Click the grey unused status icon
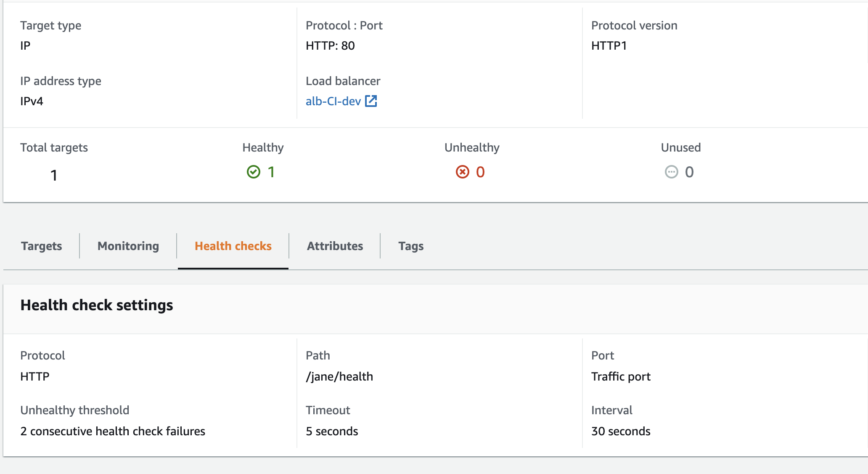868x474 pixels. (x=671, y=172)
